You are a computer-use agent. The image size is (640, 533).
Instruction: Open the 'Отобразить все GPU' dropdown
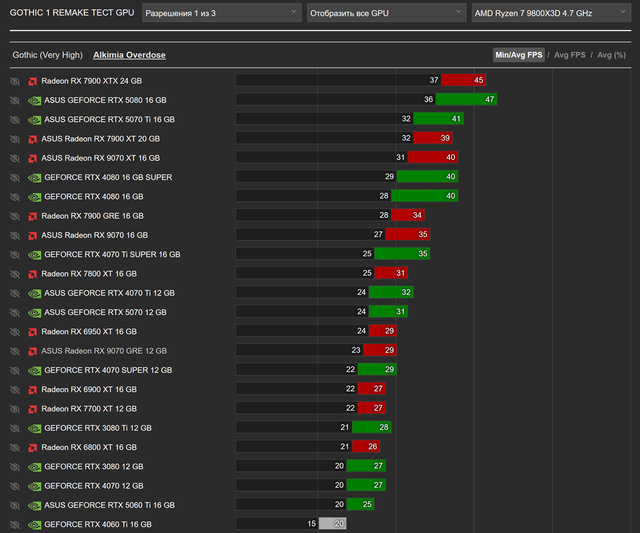pos(387,13)
